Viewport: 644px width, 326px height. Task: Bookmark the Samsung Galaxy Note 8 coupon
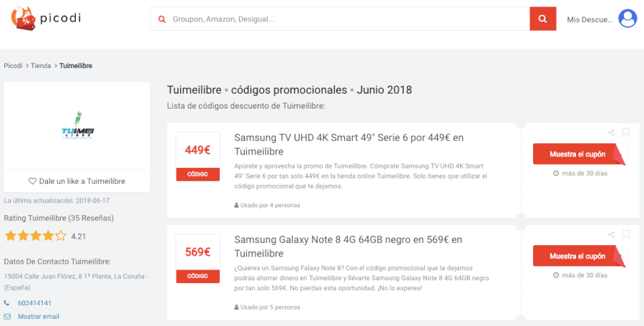[x=625, y=235]
